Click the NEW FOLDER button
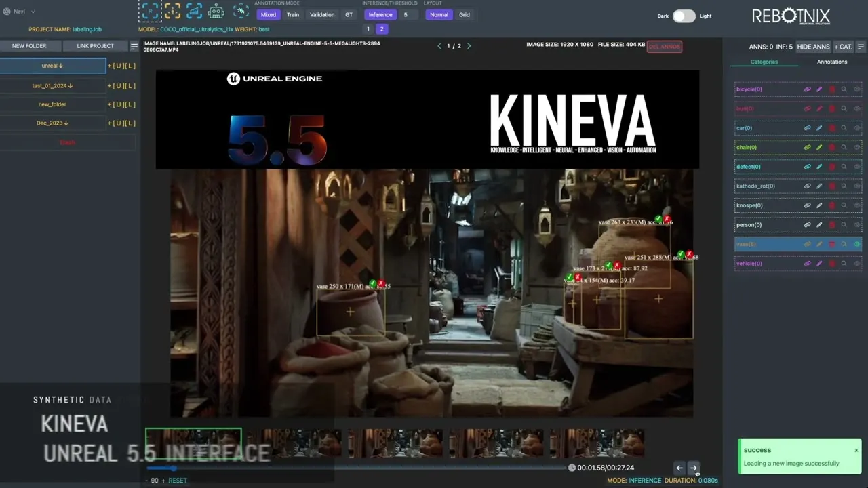868x488 pixels. pyautogui.click(x=29, y=46)
